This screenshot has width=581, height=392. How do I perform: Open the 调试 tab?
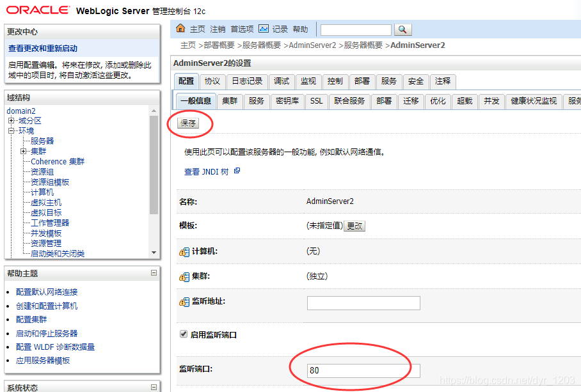click(282, 81)
